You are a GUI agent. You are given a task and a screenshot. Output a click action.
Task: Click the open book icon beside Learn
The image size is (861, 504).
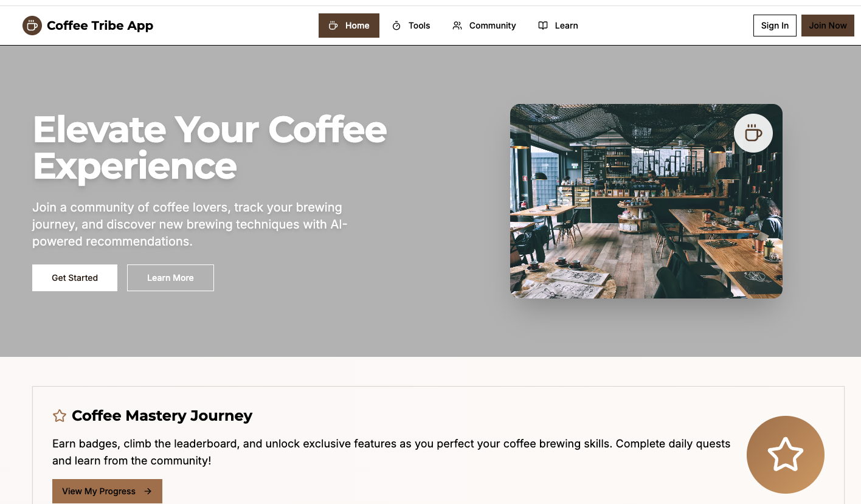[x=542, y=26]
